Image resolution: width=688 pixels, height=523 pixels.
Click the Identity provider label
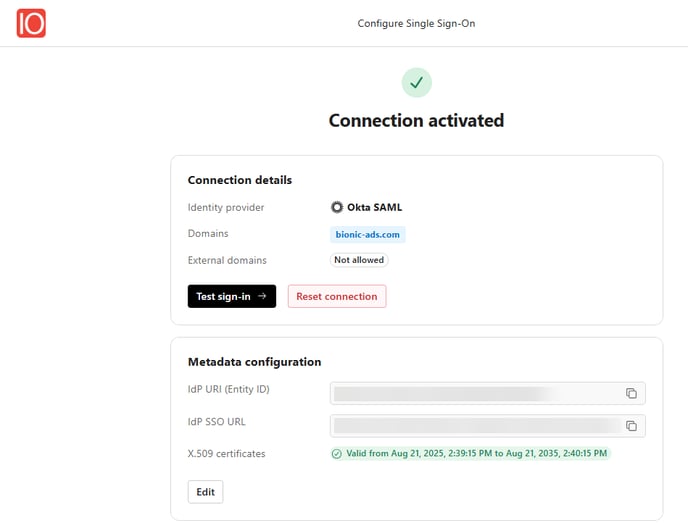(226, 208)
